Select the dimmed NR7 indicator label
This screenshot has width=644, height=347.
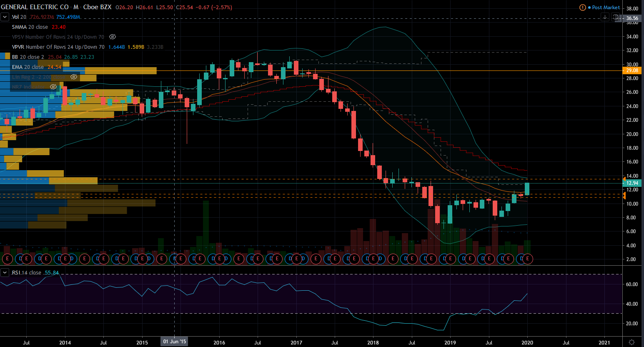[29, 87]
